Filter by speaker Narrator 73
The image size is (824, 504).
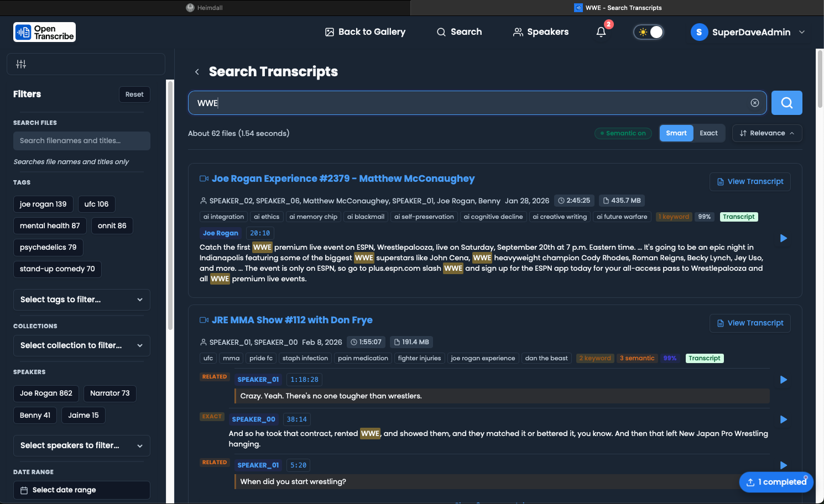110,393
